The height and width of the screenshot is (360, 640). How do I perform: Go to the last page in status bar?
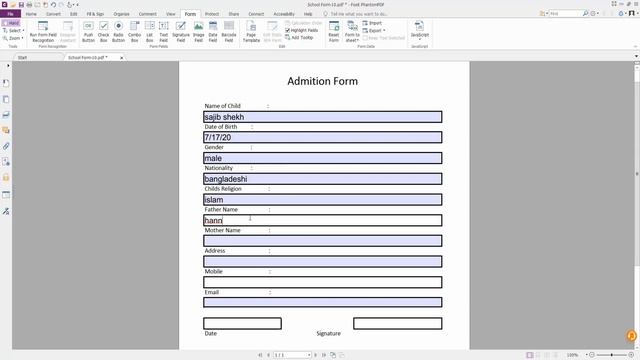(324, 355)
